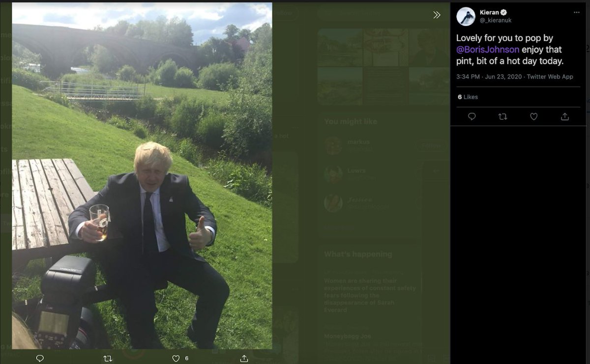Viewport: 590px width, 364px height.
Task: Open the three-dot more options menu
Action: pyautogui.click(x=576, y=12)
